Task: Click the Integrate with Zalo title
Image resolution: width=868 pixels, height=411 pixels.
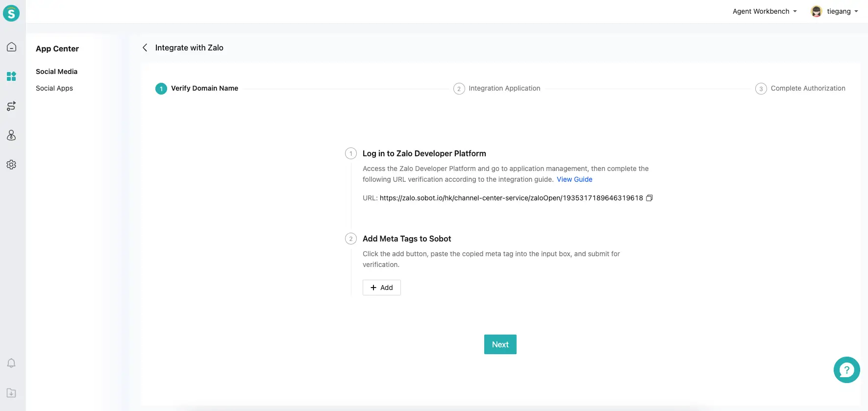Action: [x=189, y=48]
